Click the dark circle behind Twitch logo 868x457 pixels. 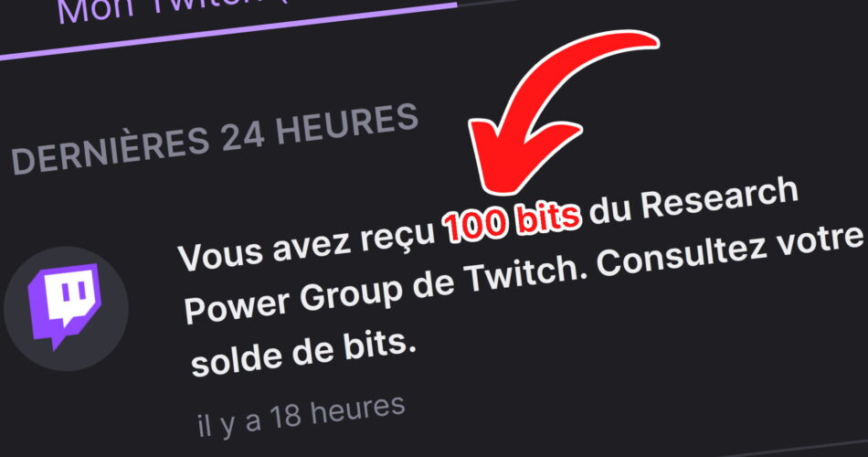[x=66, y=308]
